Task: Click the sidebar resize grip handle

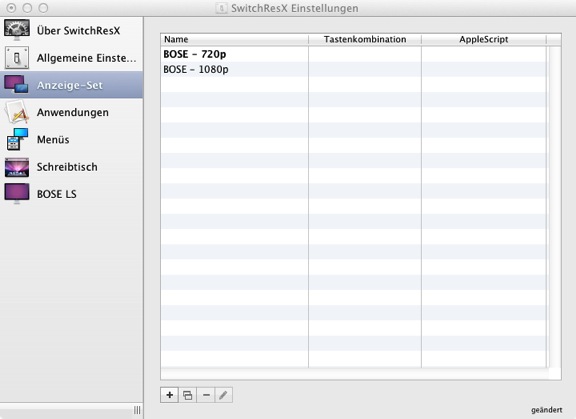Action: [137, 410]
